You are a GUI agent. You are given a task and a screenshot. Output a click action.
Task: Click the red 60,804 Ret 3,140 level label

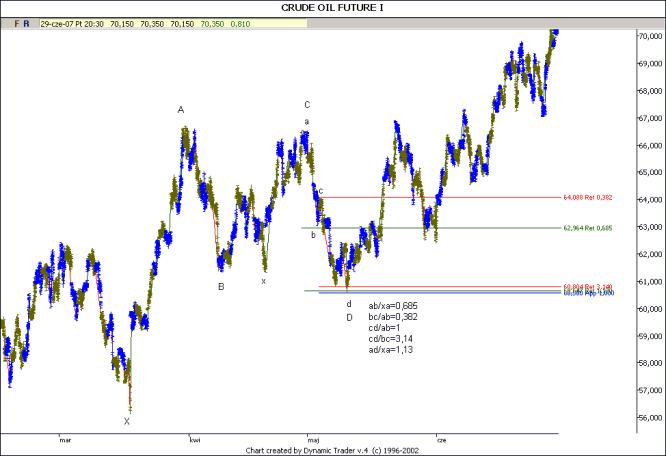click(588, 287)
